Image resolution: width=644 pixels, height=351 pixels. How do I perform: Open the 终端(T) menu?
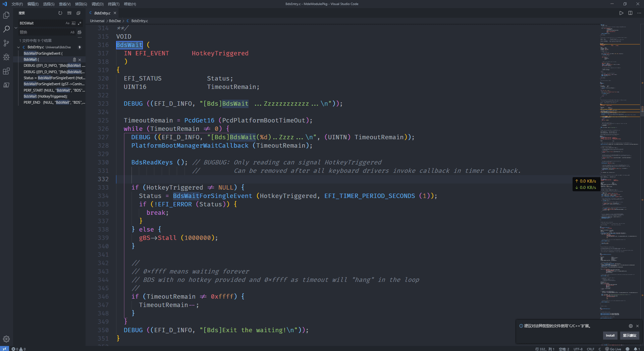pyautogui.click(x=113, y=4)
